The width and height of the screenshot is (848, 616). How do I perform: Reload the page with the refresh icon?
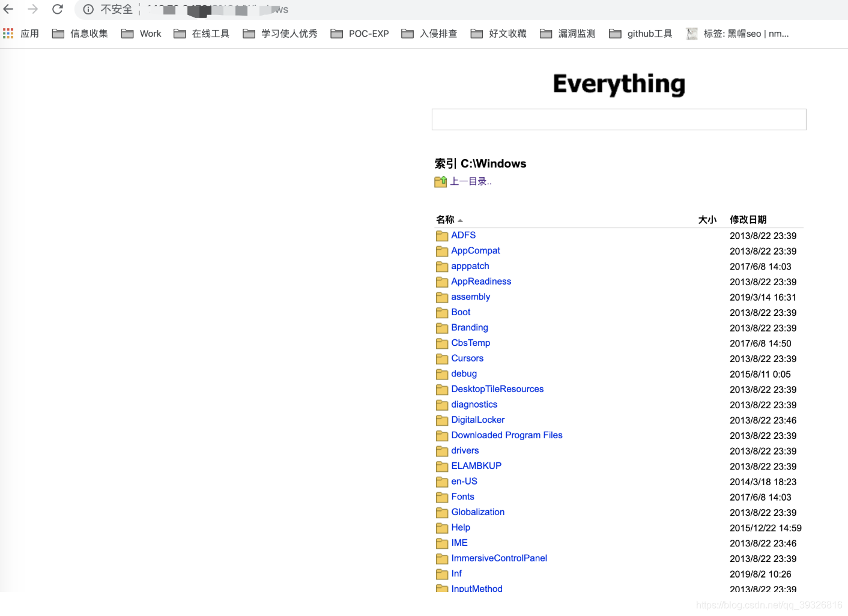pyautogui.click(x=58, y=9)
